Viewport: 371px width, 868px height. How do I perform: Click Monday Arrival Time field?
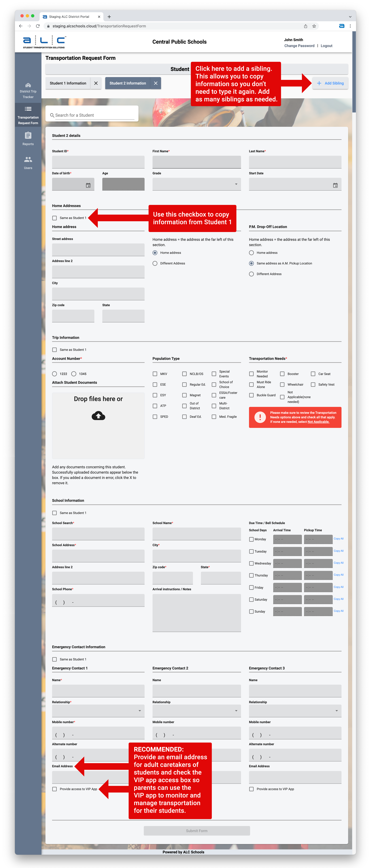click(287, 540)
